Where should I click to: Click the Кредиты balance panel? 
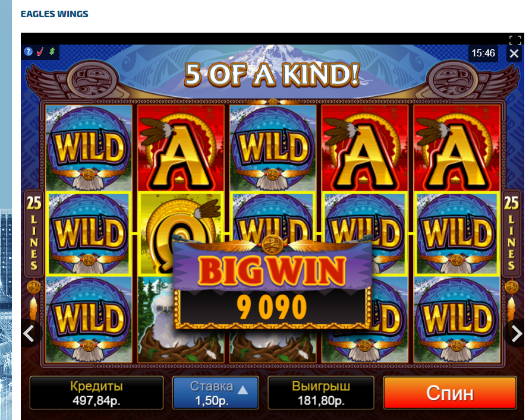(x=96, y=393)
